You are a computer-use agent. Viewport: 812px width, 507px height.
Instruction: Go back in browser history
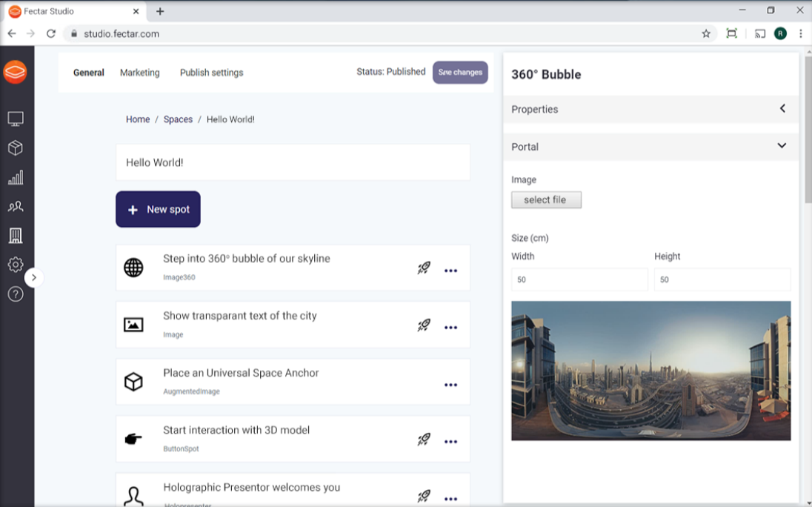pos(12,33)
